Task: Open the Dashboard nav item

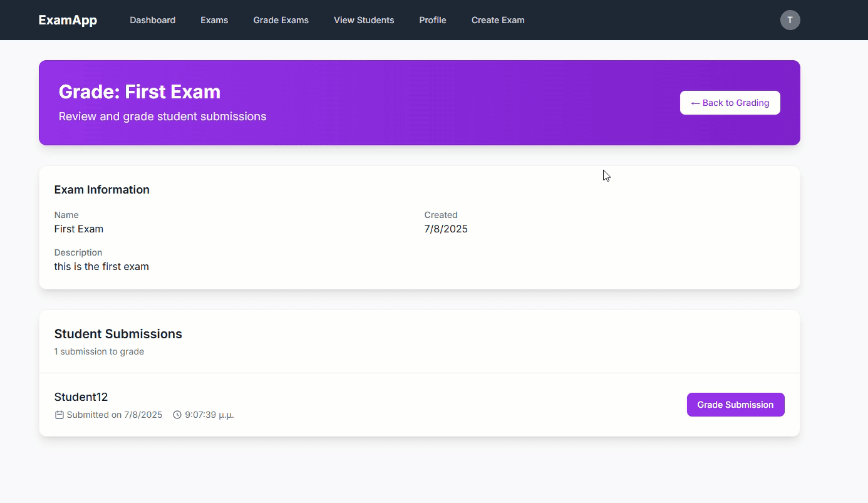Action: 153,20
